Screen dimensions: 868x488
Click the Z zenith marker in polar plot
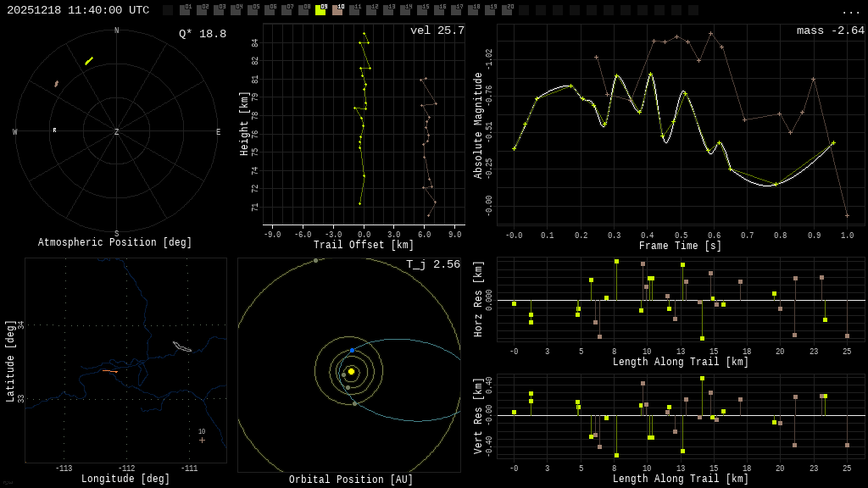[117, 132]
